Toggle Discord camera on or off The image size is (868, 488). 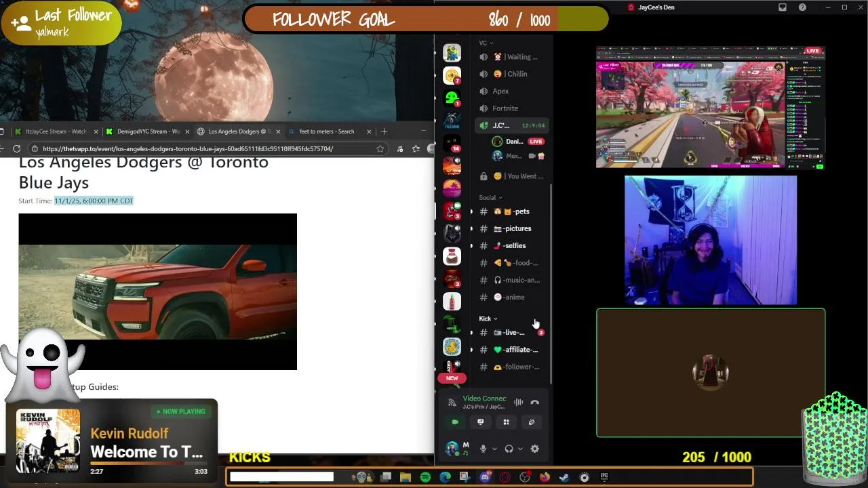[455, 422]
